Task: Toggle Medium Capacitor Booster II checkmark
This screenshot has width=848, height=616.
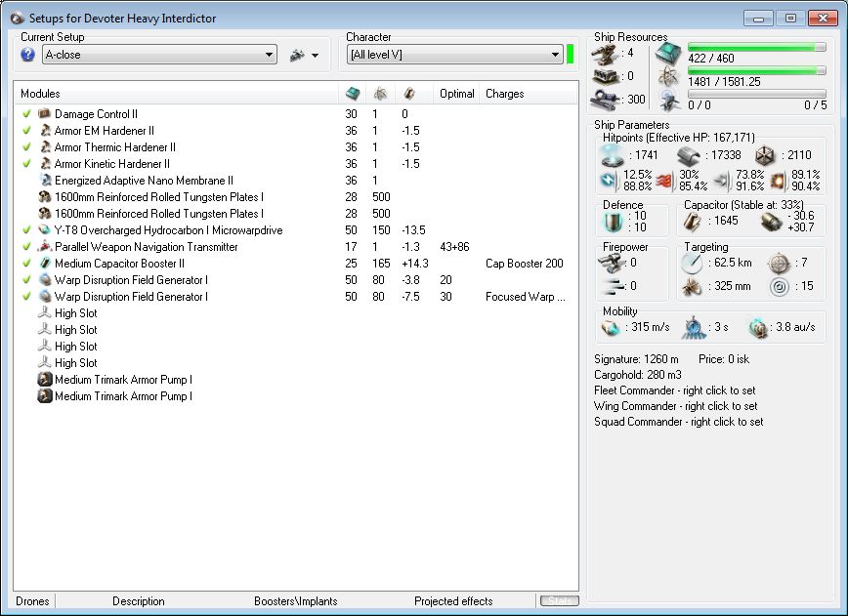Action: click(26, 264)
